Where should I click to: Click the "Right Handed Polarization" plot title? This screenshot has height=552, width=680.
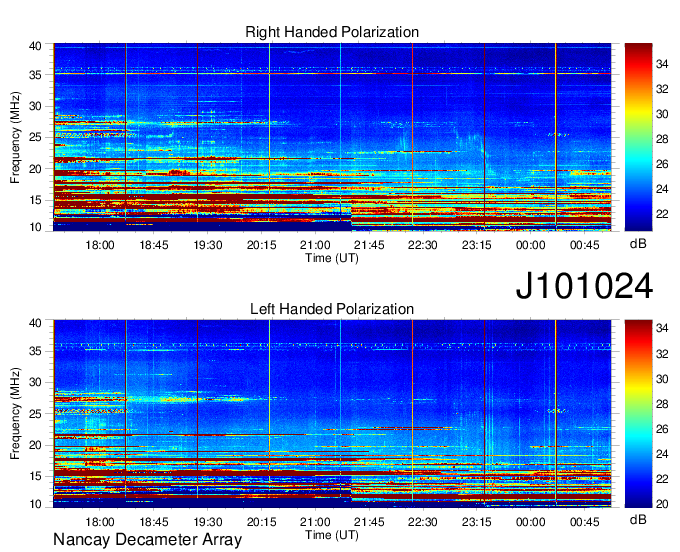332,32
